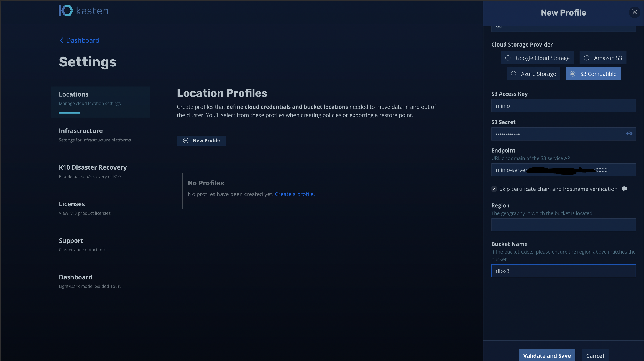Image resolution: width=644 pixels, height=361 pixels.
Task: Open the Licenses settings section
Action: pos(72,204)
